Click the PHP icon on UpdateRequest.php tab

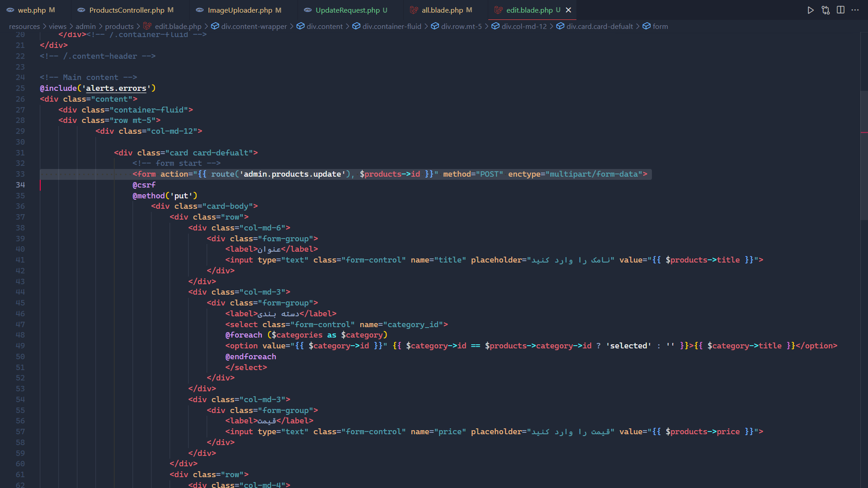pos(307,10)
